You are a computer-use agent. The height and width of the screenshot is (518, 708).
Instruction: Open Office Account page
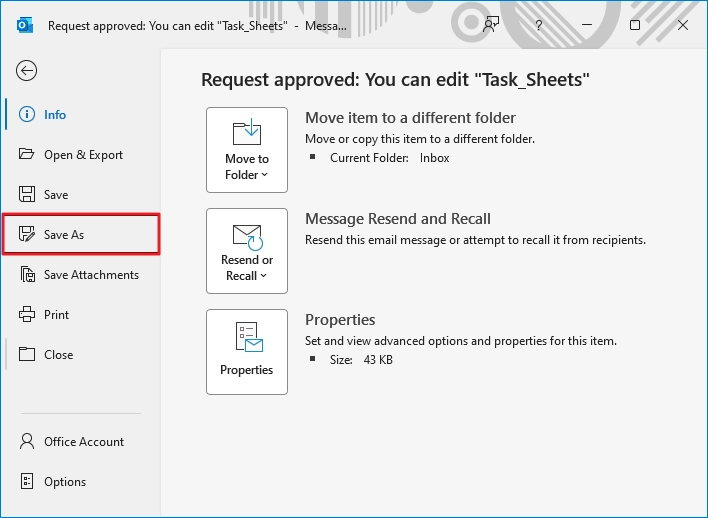(81, 441)
